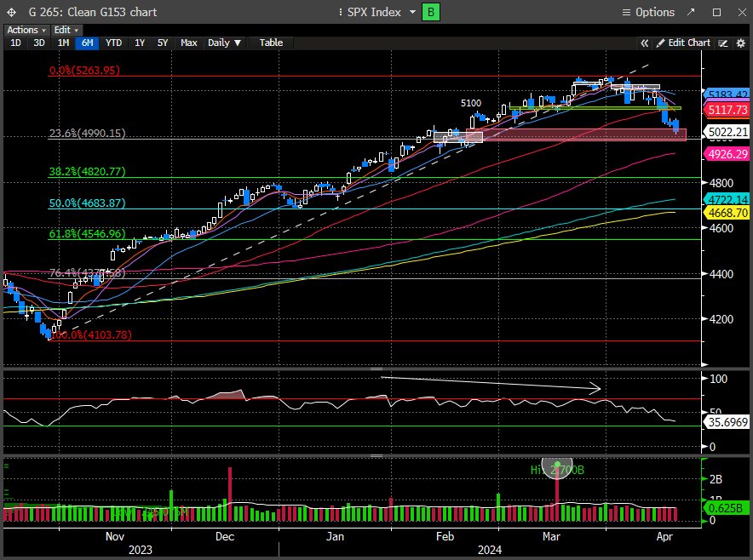This screenshot has height=560, width=753.
Task: Pop out chart with arrow icon
Action: click(691, 12)
